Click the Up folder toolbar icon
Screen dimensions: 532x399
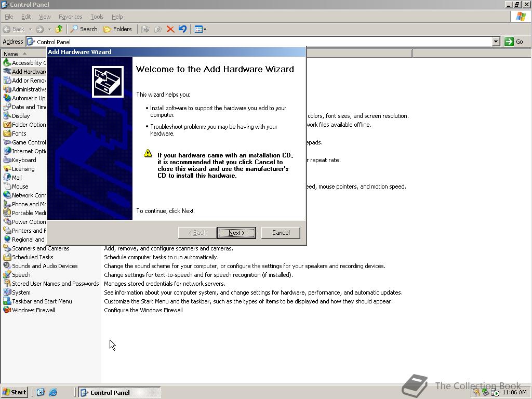(59, 29)
